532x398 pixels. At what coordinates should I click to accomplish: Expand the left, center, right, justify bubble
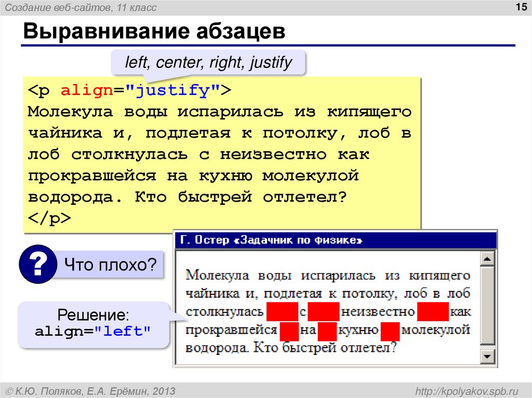pos(208,62)
